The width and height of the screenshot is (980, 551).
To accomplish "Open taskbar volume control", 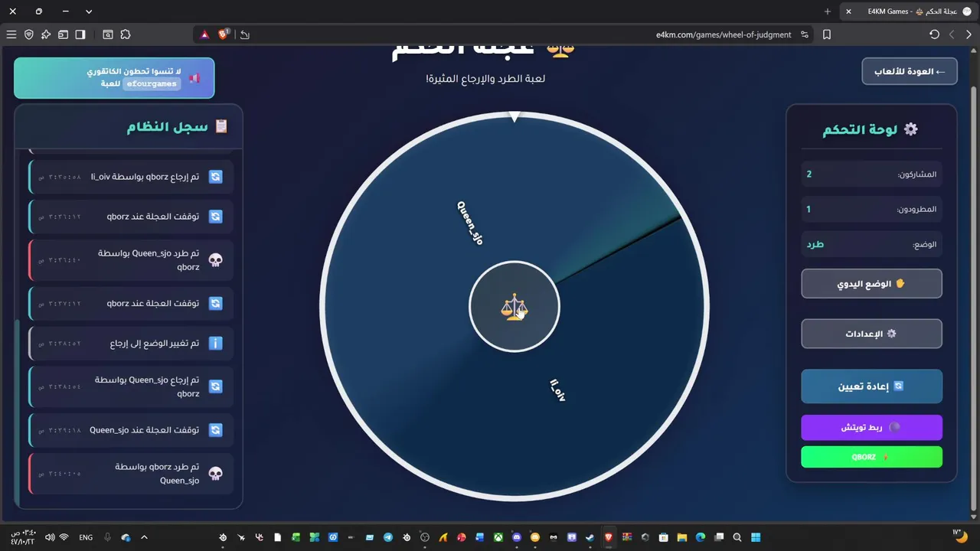I will pos(49,537).
